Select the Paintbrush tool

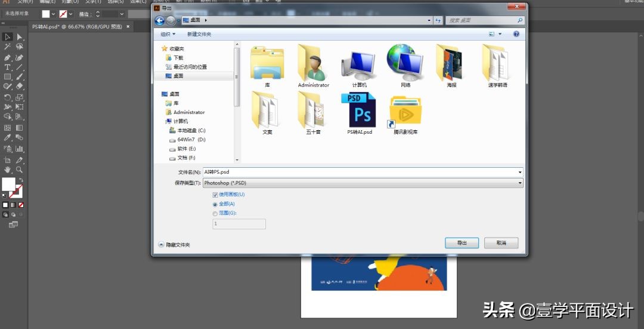19,77
